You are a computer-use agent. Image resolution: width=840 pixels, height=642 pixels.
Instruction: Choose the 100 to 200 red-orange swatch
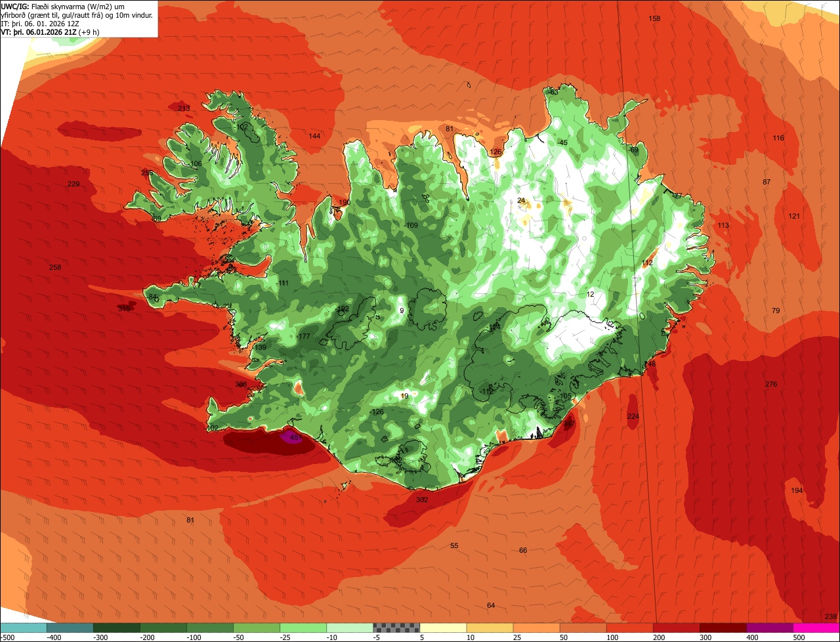point(629,628)
